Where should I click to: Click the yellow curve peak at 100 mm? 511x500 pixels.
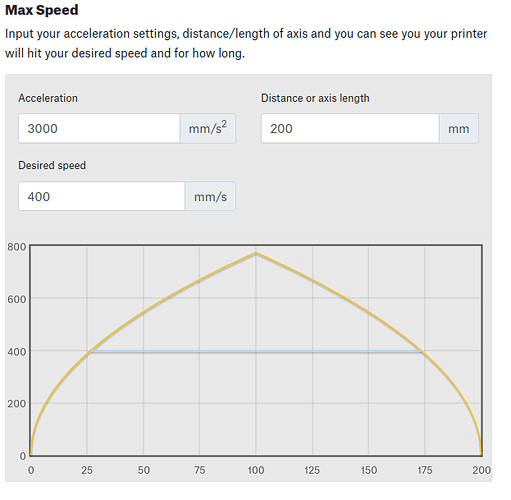tap(256, 253)
